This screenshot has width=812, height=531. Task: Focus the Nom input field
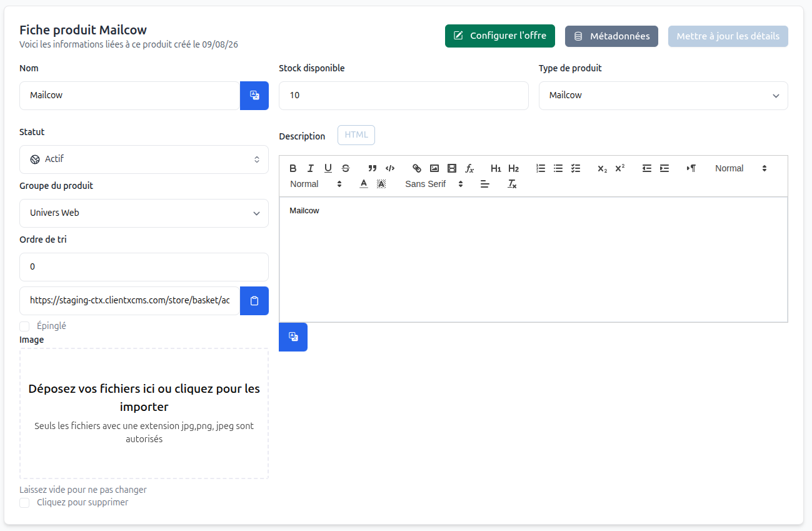(129, 96)
